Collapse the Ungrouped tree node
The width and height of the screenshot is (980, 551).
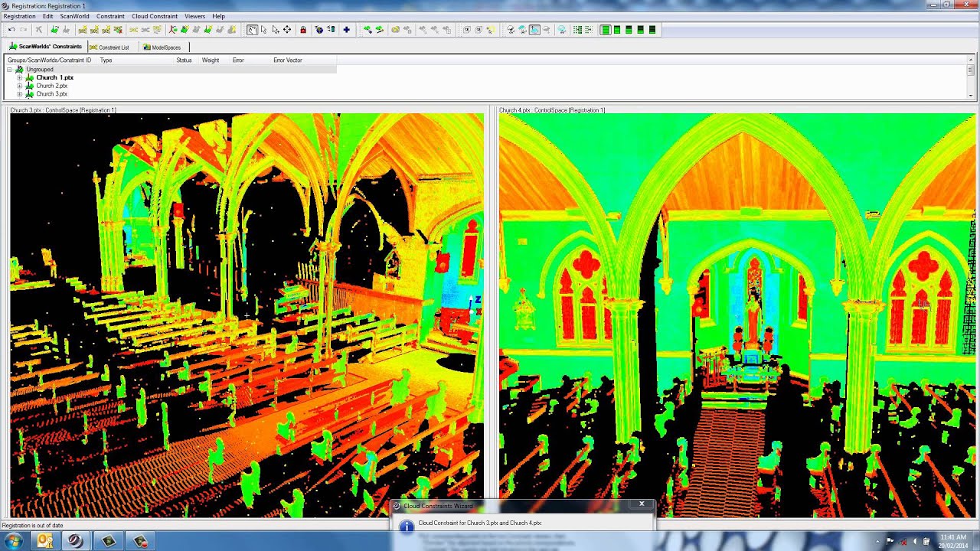tap(10, 69)
